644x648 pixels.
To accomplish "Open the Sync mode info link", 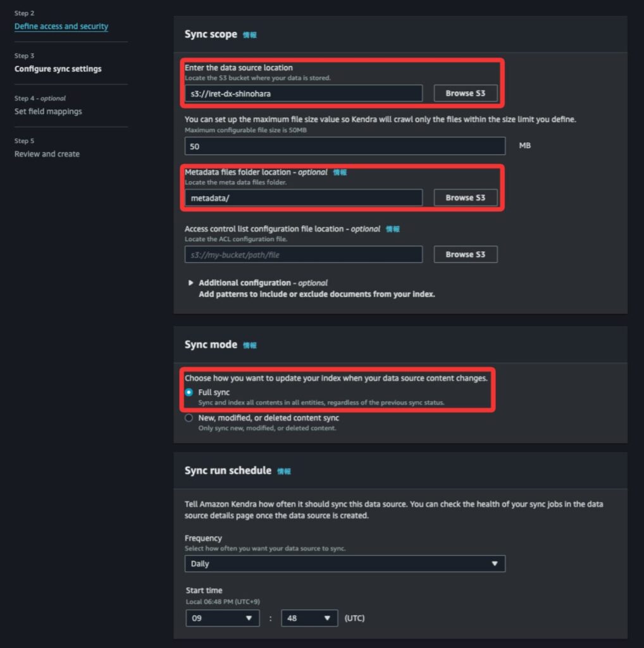I will [x=250, y=346].
